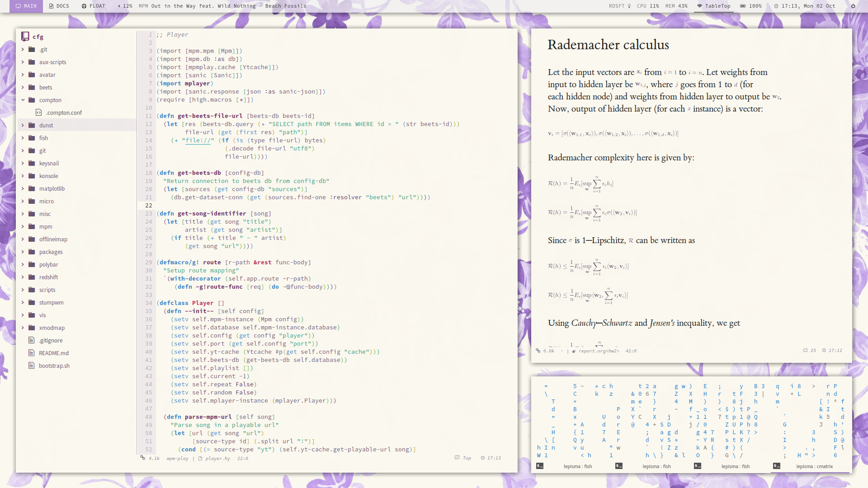Click the volume 12% indicator
The width and height of the screenshot is (868, 488).
(125, 6)
